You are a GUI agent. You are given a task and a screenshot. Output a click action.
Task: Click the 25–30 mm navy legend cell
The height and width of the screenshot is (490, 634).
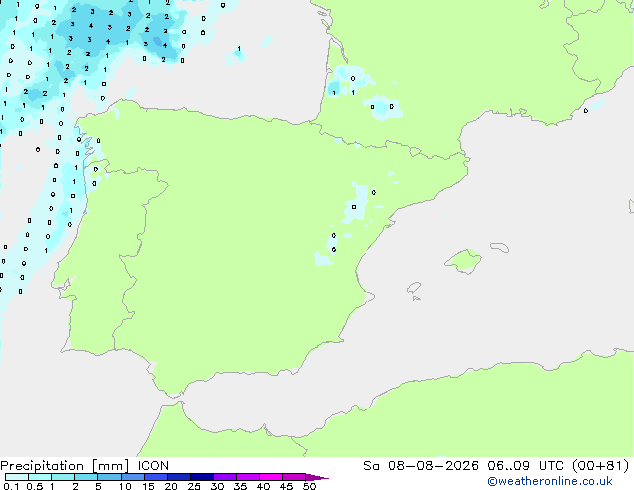coord(201,477)
